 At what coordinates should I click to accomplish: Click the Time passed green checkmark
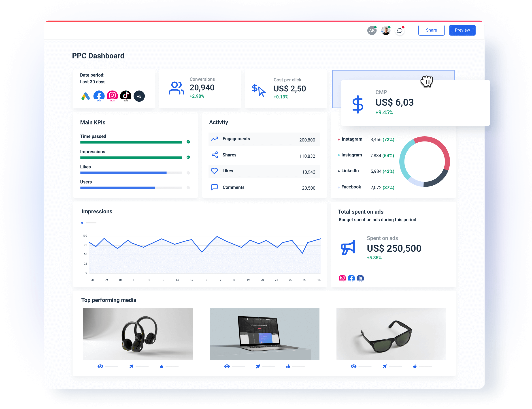pos(188,142)
